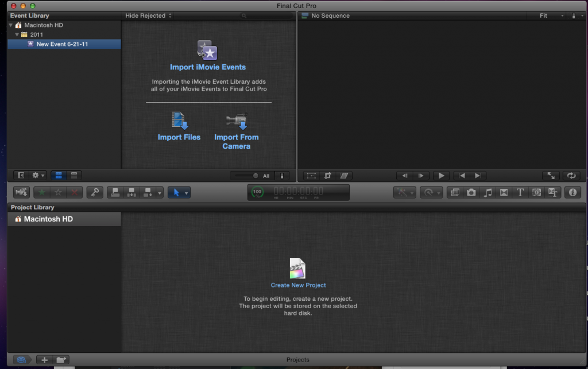Mark selection as Favorite green star
This screenshot has width=588, height=369.
pyautogui.click(x=42, y=193)
